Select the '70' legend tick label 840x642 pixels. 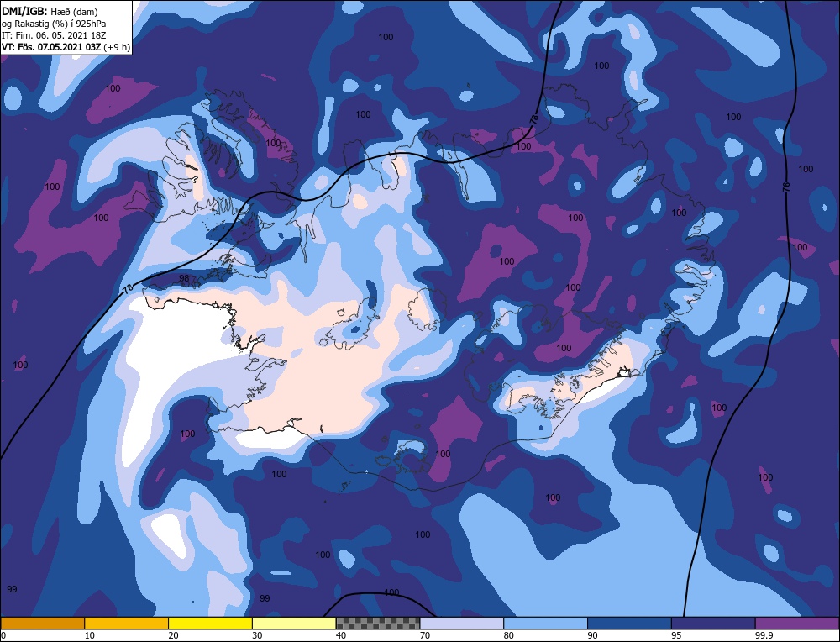click(x=425, y=635)
